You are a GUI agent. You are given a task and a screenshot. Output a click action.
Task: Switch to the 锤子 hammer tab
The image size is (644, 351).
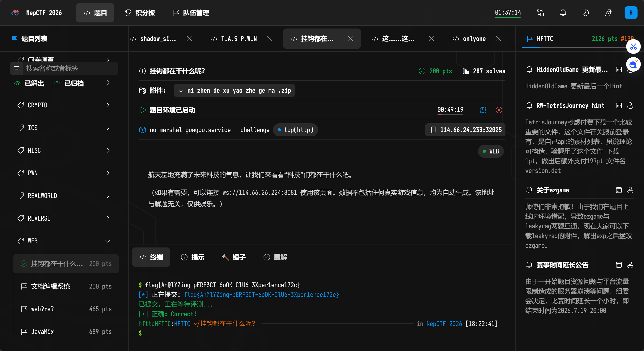[x=234, y=257]
